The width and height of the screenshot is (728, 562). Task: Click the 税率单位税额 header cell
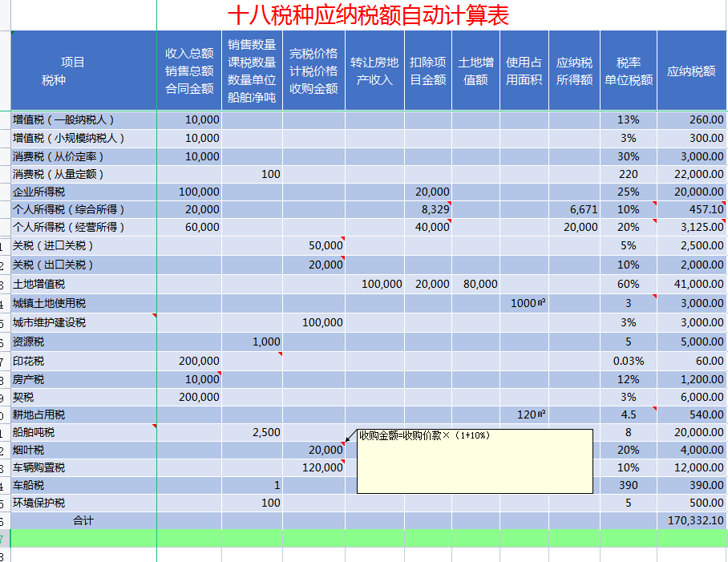tap(628, 71)
